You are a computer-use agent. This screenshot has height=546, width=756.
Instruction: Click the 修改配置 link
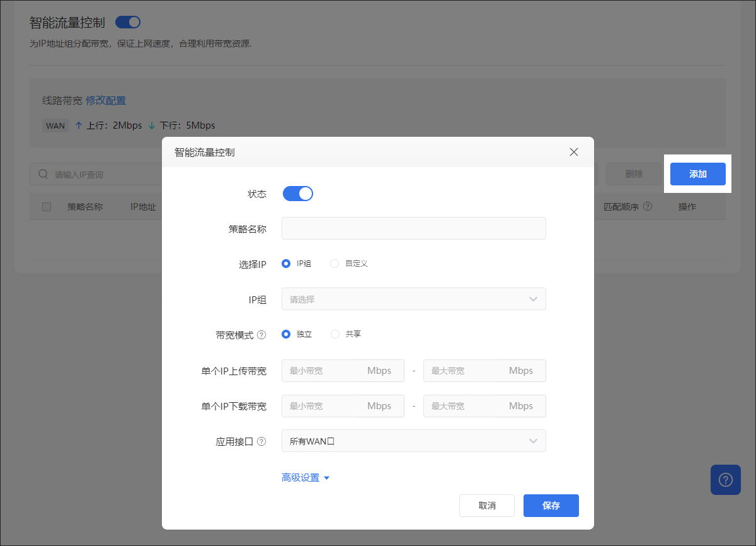(106, 100)
